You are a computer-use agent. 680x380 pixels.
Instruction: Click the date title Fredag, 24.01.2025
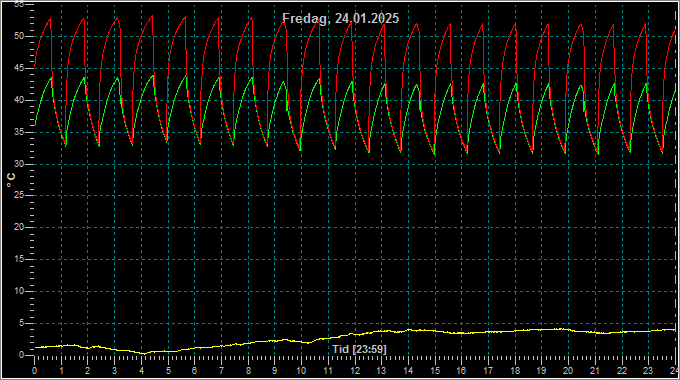point(340,18)
